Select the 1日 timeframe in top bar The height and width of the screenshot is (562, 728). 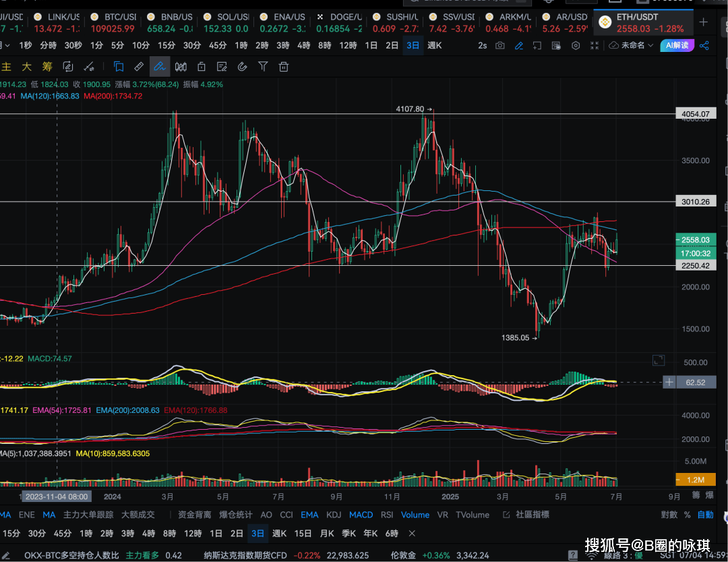tap(371, 45)
